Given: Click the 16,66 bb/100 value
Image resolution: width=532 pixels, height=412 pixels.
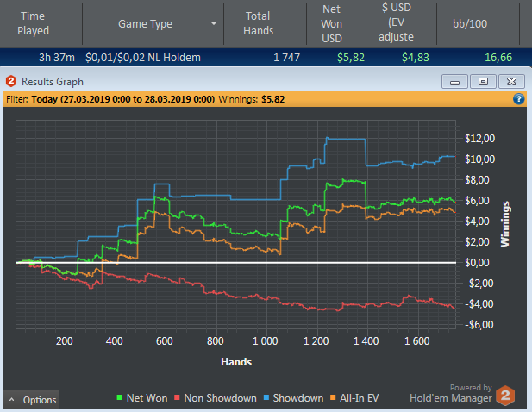Looking at the screenshot, I should click(498, 57).
